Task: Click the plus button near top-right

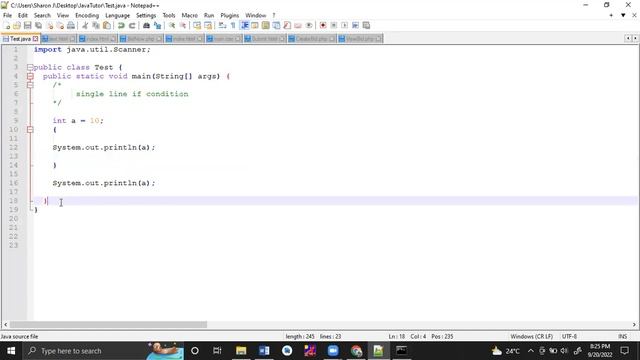Action: [x=611, y=16]
